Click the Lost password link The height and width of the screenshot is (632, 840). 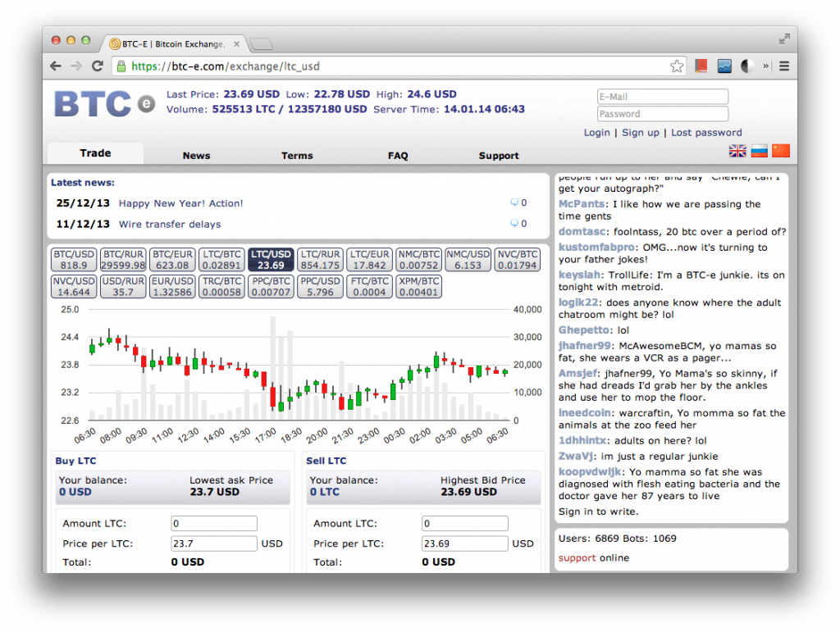coord(706,133)
